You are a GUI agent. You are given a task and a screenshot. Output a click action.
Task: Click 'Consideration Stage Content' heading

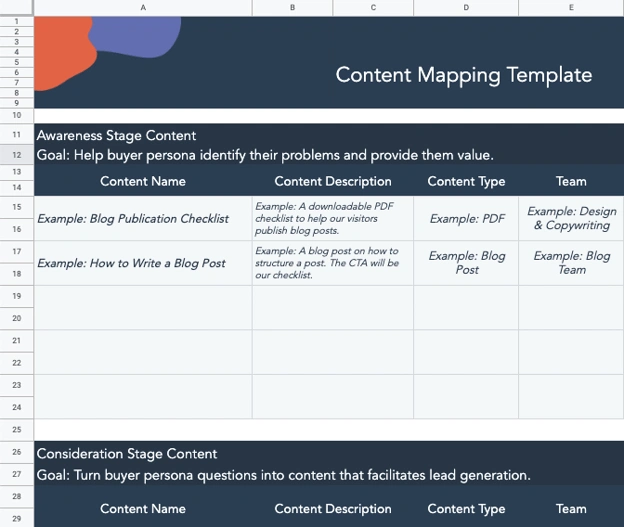(127, 454)
